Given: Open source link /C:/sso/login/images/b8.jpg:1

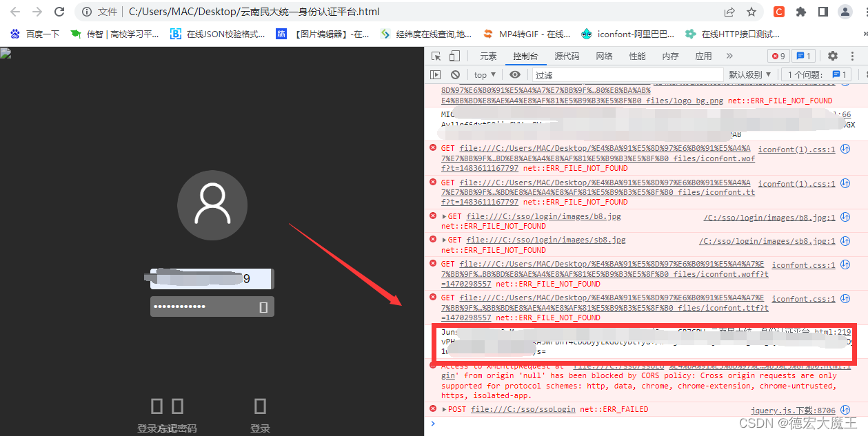Looking at the screenshot, I should (x=769, y=217).
